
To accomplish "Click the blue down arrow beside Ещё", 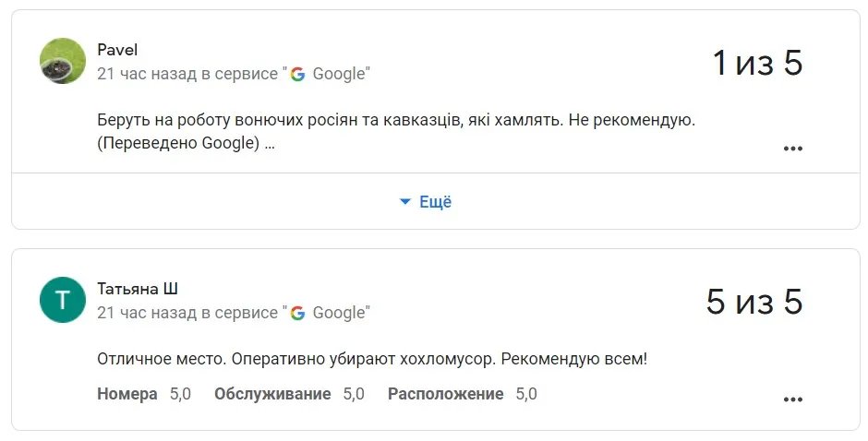I will [404, 202].
